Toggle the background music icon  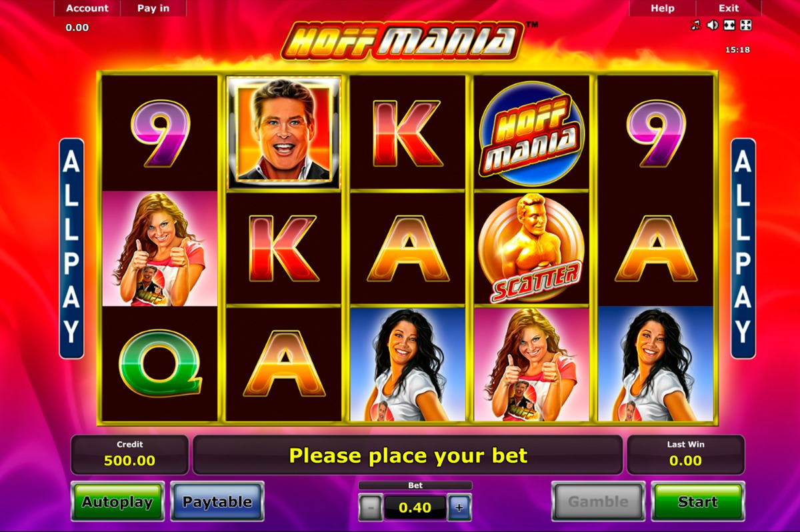tap(697, 25)
